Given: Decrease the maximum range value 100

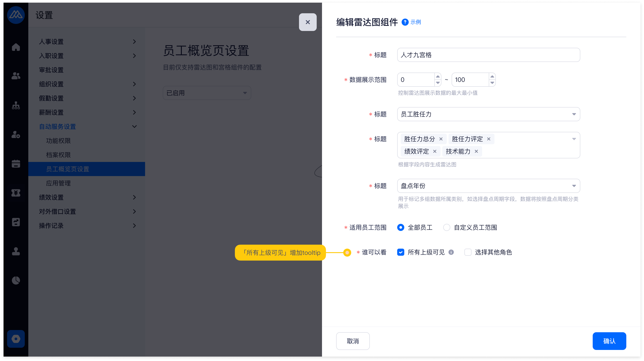Looking at the screenshot, I should [492, 83].
